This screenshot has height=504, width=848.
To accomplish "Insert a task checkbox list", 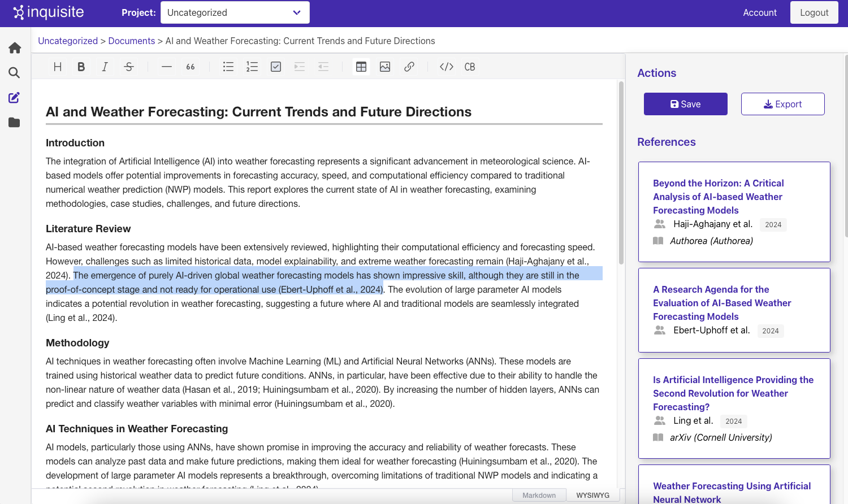I will pyautogui.click(x=276, y=67).
